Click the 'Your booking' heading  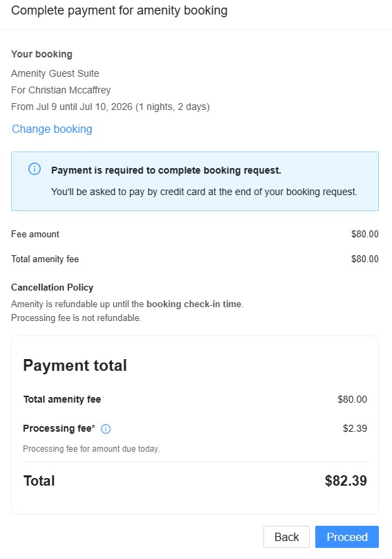tap(41, 54)
